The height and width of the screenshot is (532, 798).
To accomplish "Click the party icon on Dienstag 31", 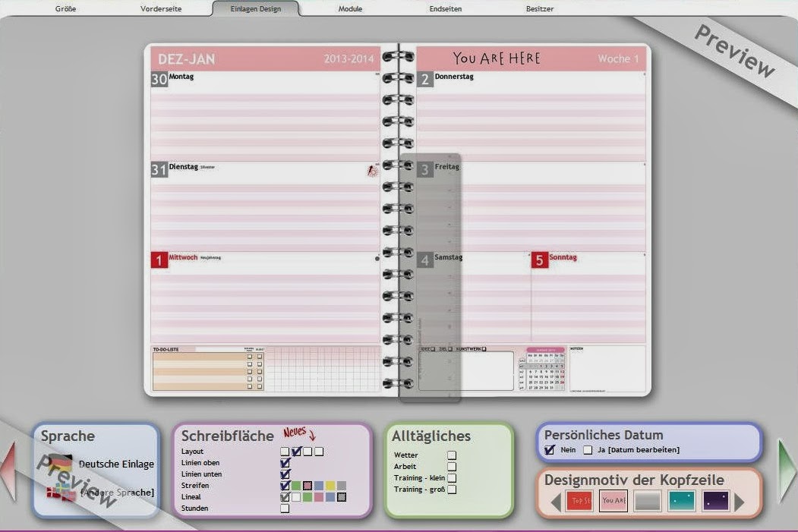I will click(x=373, y=170).
